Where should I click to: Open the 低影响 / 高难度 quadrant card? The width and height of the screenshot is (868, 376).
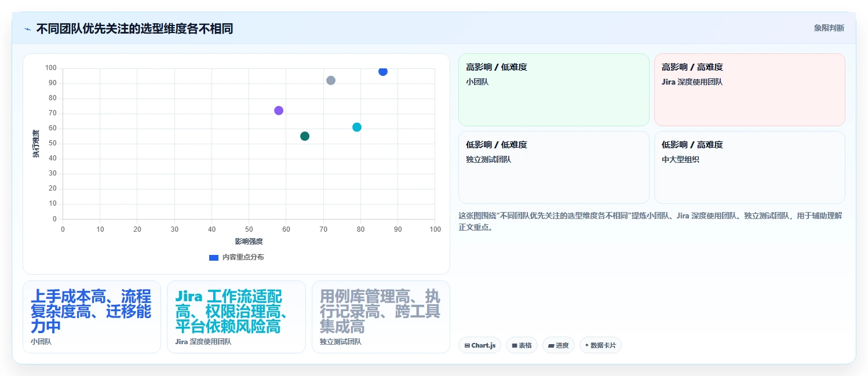click(750, 167)
